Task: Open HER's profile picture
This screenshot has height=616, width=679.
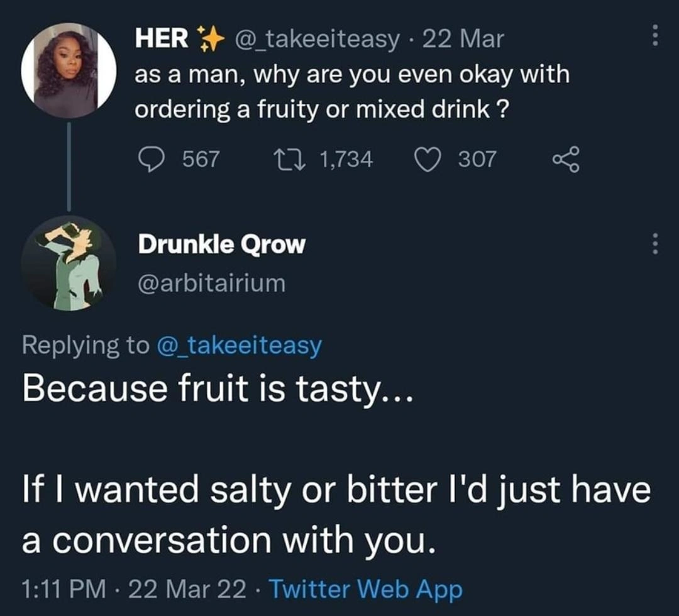Action: point(69,70)
